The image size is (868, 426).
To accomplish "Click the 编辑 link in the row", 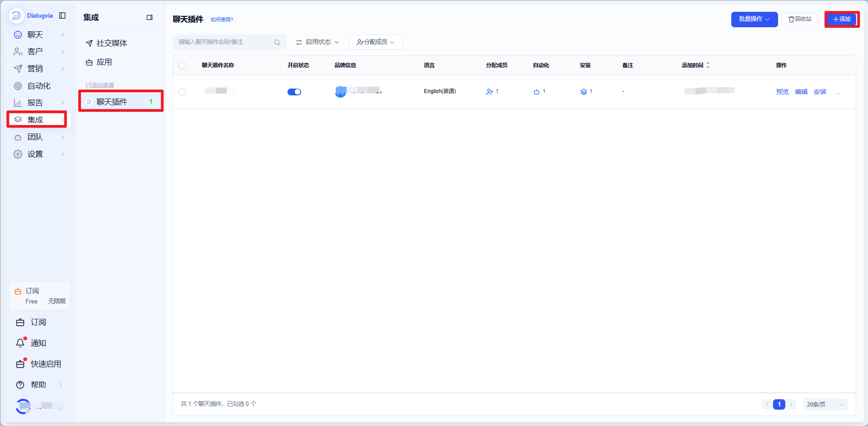I will coord(801,92).
